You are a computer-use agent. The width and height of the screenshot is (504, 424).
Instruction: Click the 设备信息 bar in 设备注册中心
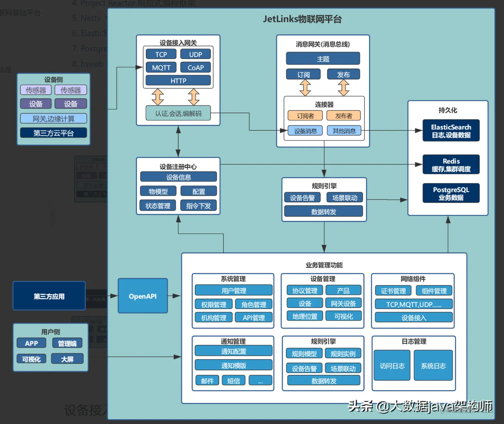pyautogui.click(x=178, y=177)
